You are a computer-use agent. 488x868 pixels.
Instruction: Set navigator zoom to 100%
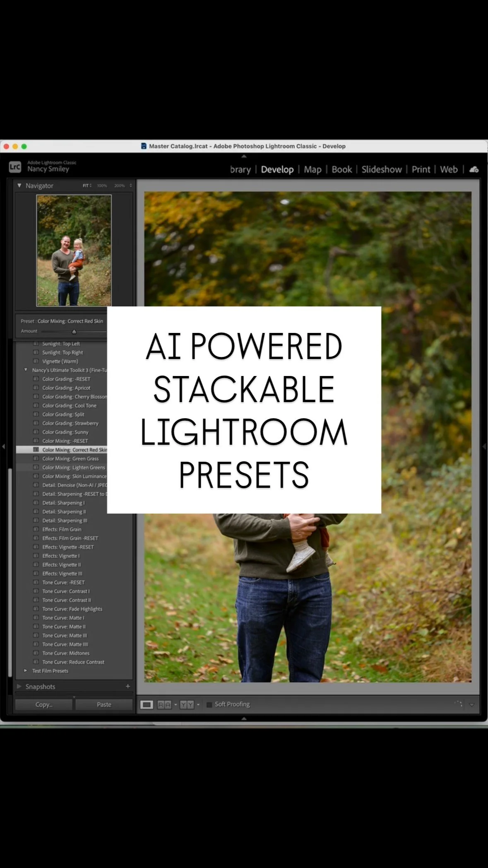(x=102, y=186)
